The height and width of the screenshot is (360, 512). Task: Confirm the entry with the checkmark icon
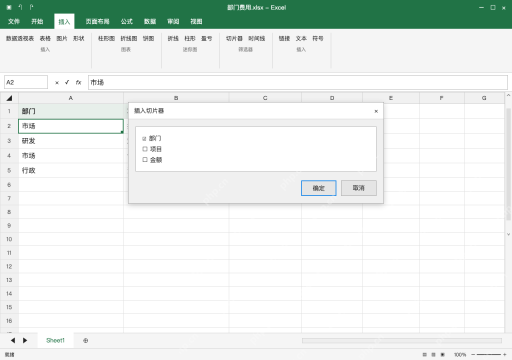pos(67,82)
